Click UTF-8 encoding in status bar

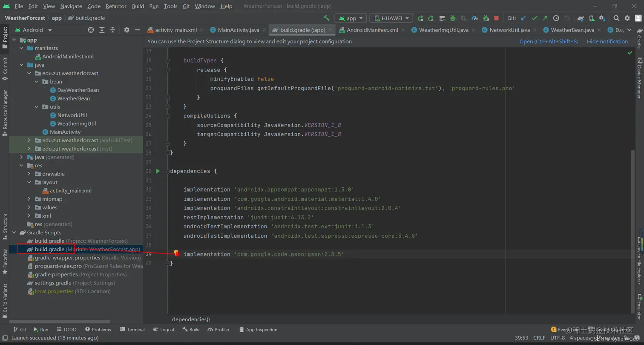(558, 338)
